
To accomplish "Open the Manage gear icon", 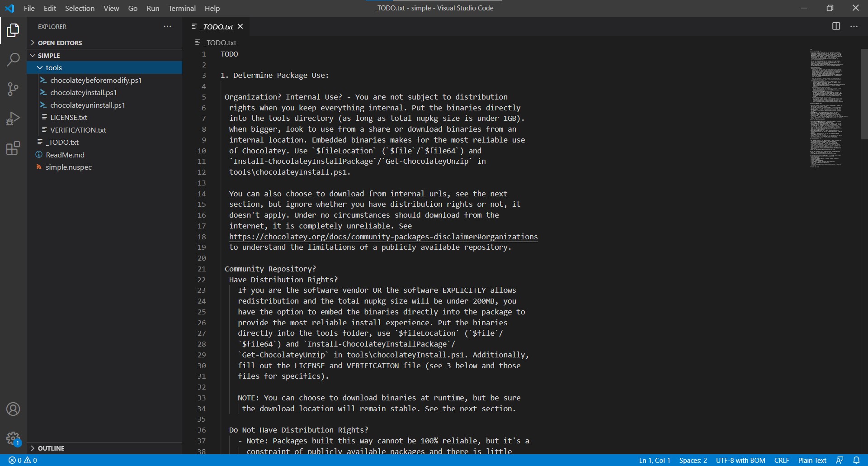I will click(13, 438).
